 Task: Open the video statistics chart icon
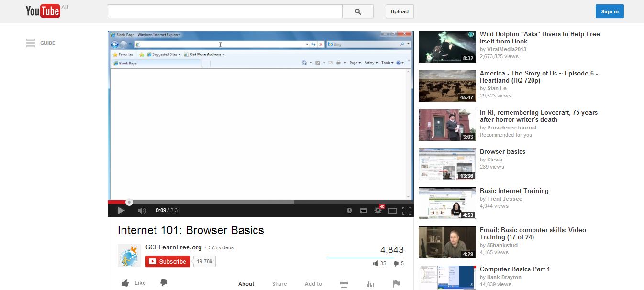click(370, 284)
